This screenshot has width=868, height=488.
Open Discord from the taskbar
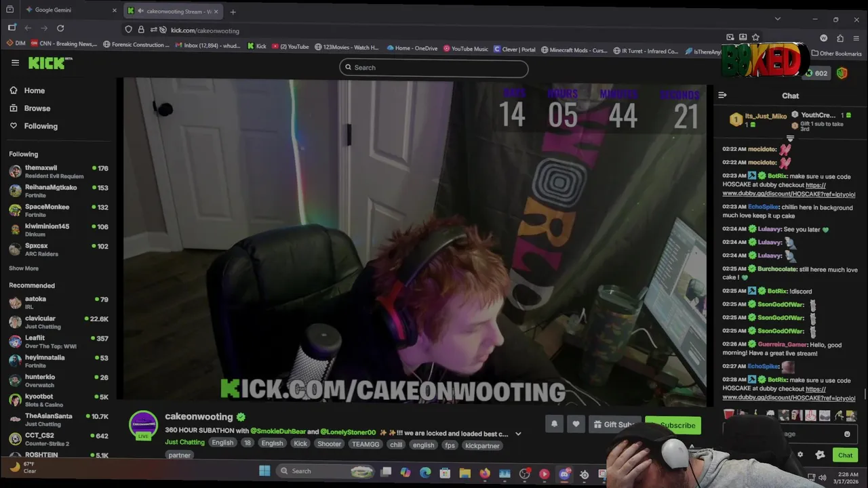564,474
